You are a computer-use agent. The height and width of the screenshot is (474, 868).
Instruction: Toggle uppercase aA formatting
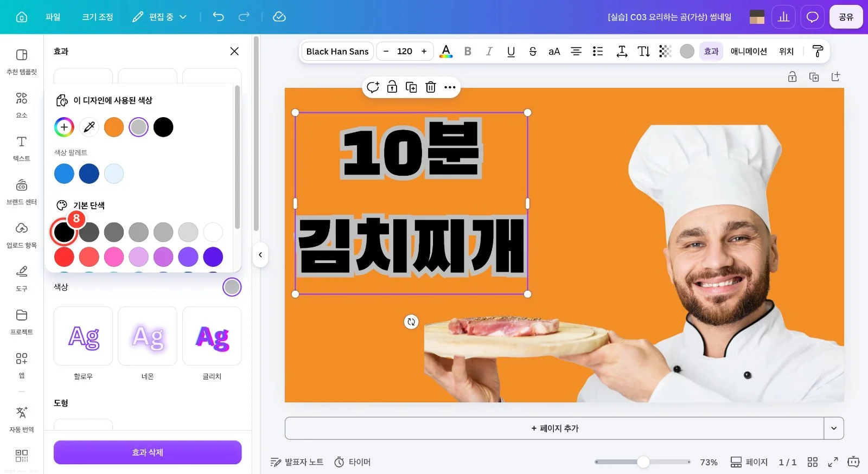[554, 52]
